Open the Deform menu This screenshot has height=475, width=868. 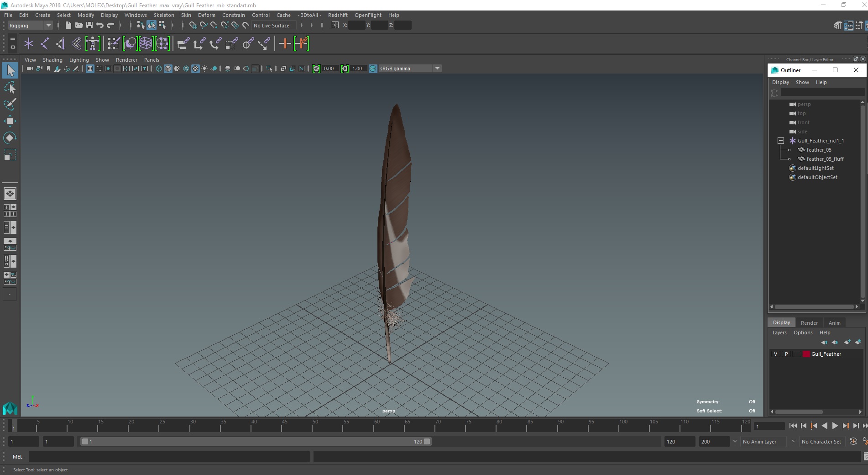206,15
